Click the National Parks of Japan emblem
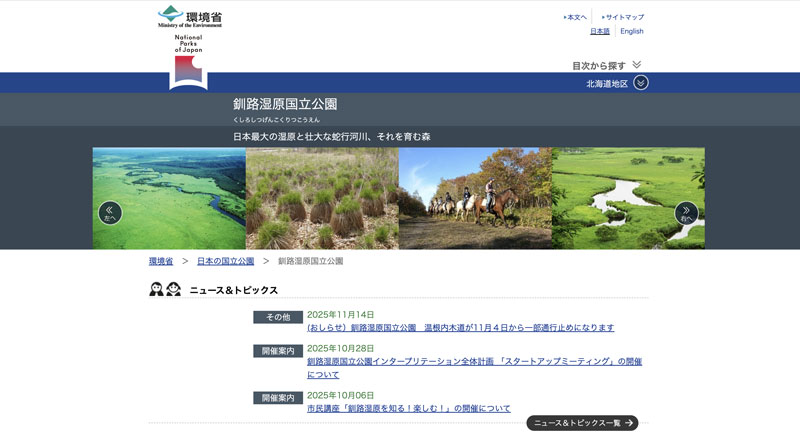The height and width of the screenshot is (445, 800). [188, 62]
